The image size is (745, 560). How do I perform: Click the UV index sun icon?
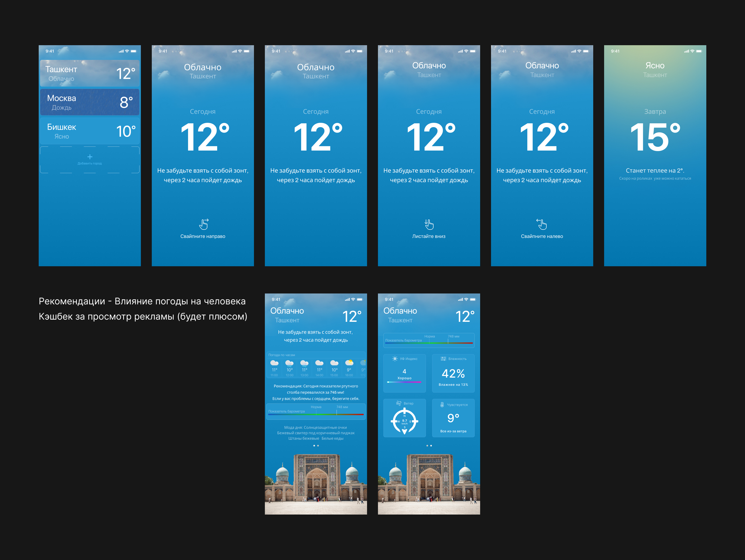pyautogui.click(x=395, y=359)
